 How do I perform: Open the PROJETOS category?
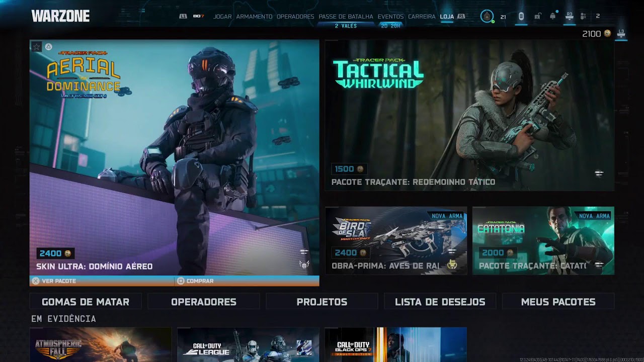(322, 302)
